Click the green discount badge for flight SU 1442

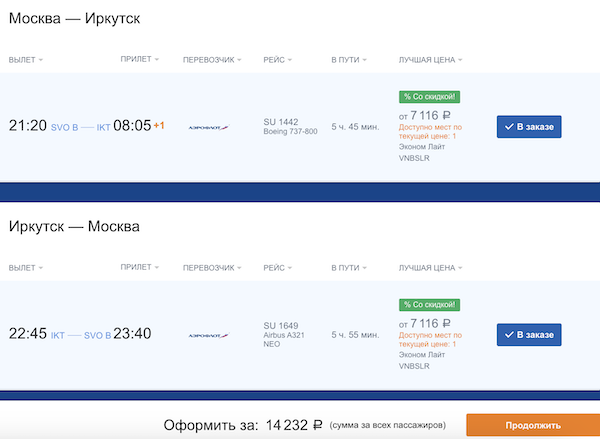click(x=429, y=97)
